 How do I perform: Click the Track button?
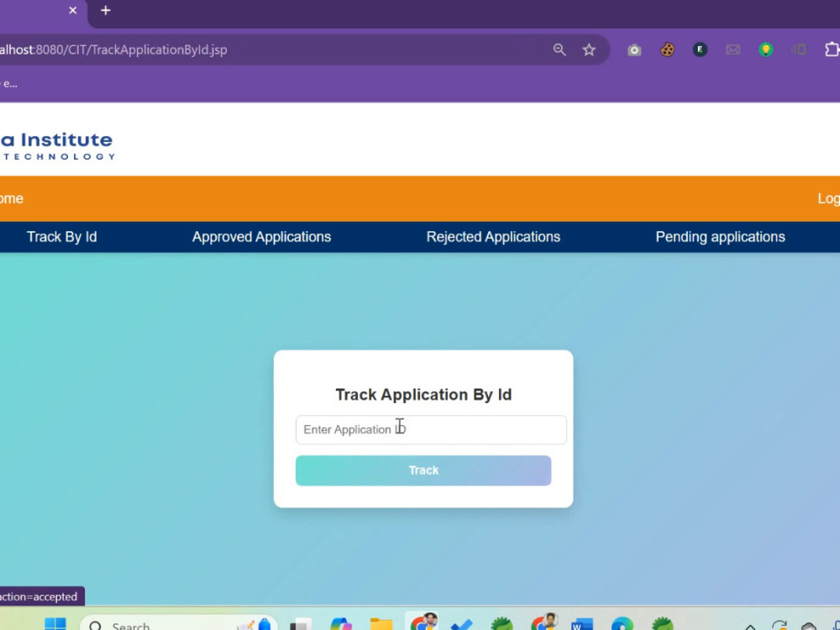click(423, 470)
